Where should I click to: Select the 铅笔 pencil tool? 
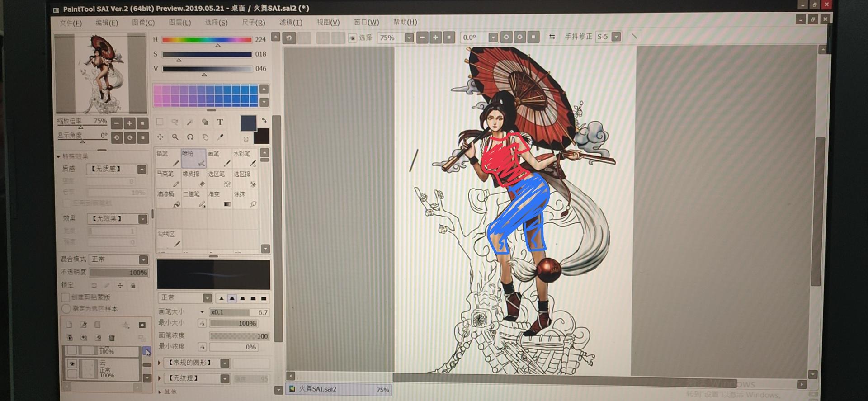coord(168,159)
